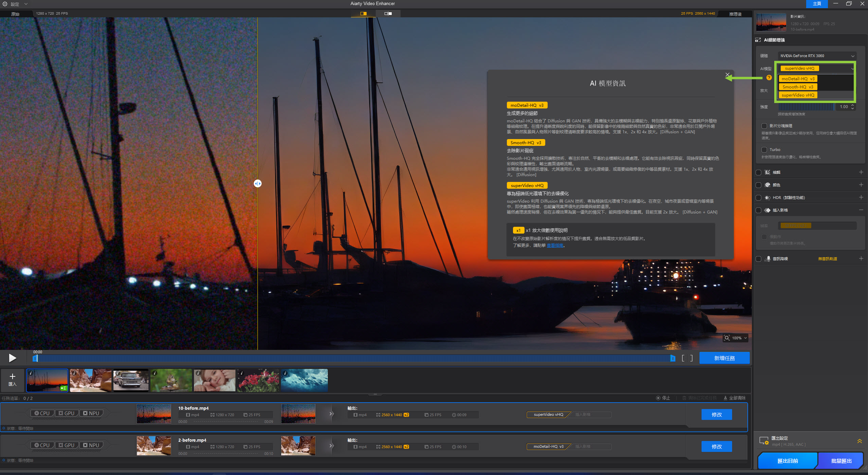Image resolution: width=868 pixels, height=475 pixels.
Task: Click the split-view divider handle on the preview
Action: 258,184
